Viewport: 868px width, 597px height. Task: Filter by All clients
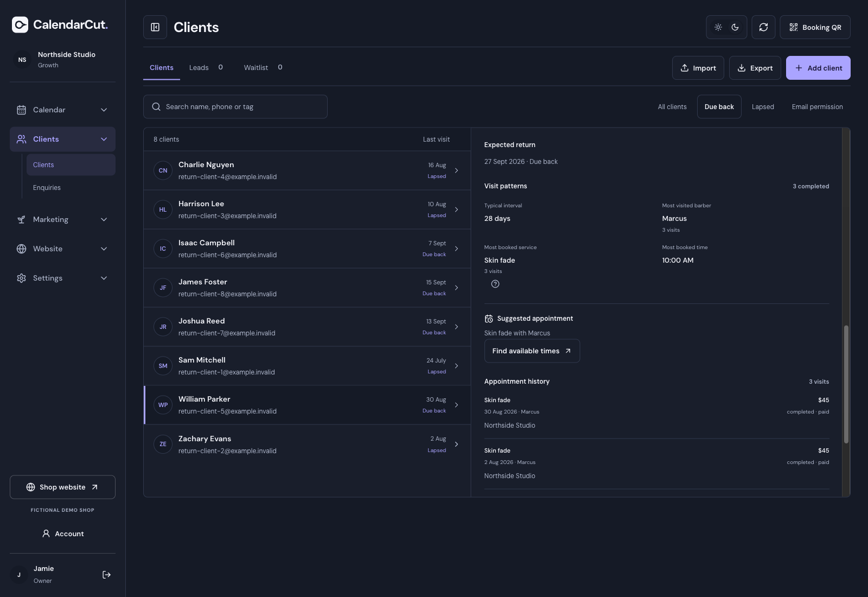click(672, 107)
